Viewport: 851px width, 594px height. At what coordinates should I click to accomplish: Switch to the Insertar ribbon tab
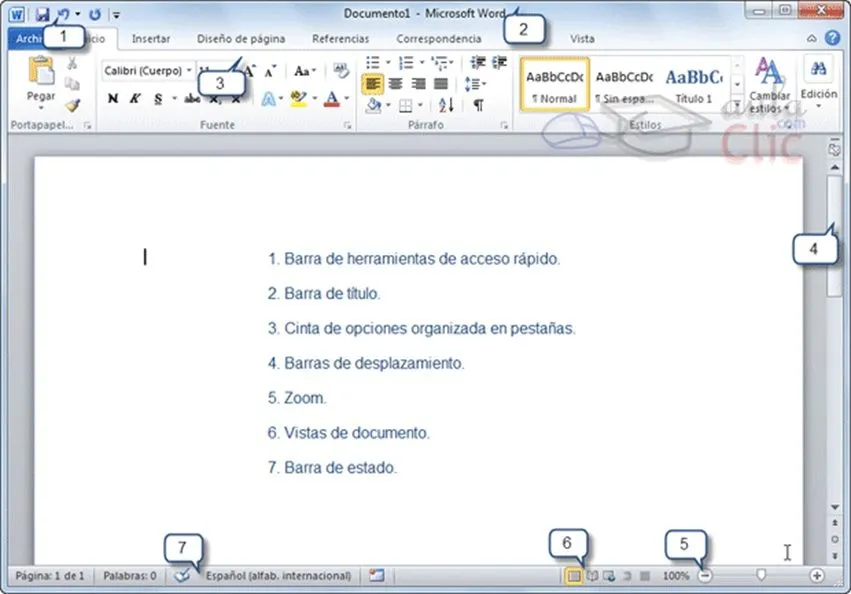click(x=150, y=39)
